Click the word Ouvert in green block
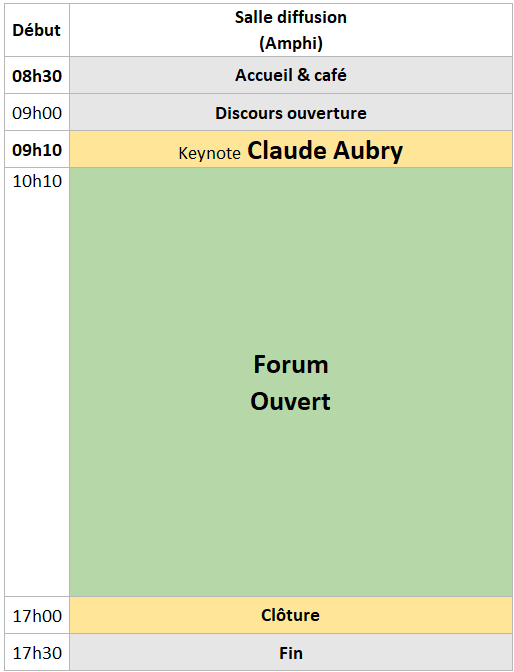Image resolution: width=514 pixels, height=672 pixels. [x=291, y=402]
